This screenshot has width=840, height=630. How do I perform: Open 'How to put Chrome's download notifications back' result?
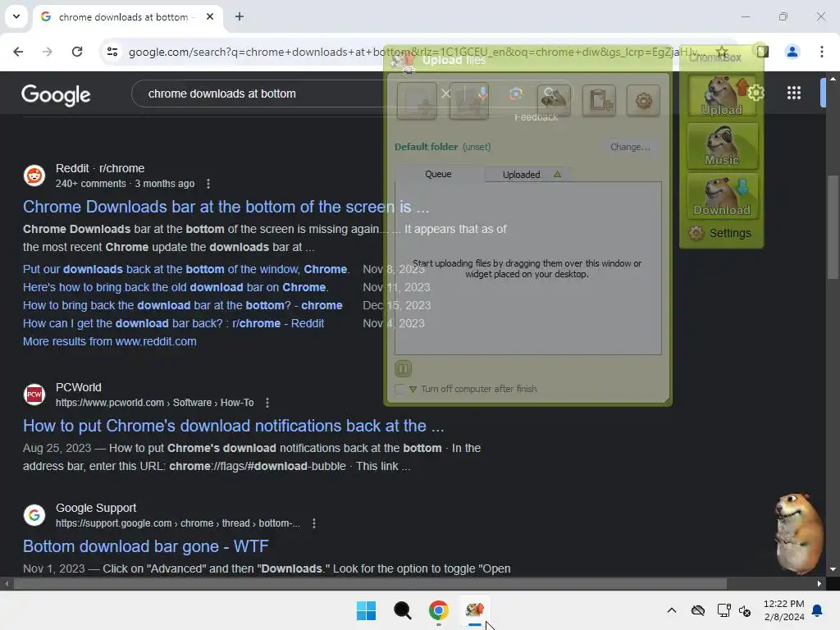[x=233, y=426]
